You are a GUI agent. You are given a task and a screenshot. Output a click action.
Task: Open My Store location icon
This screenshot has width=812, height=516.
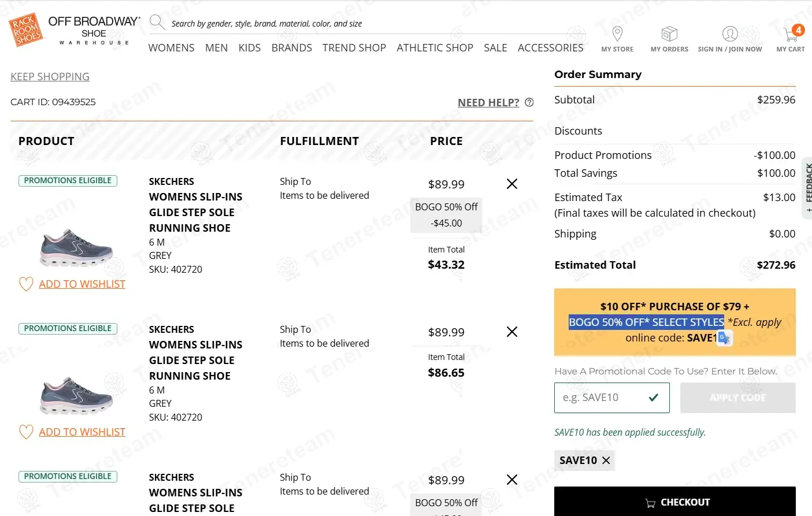(x=617, y=34)
